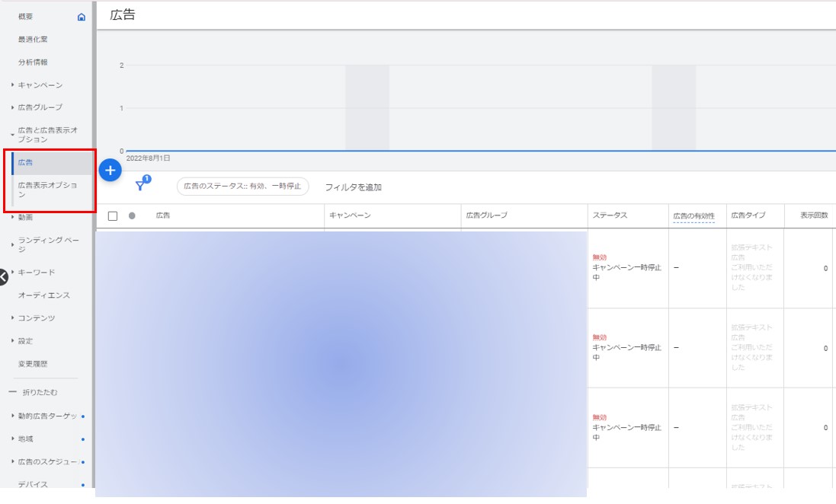Click the gray status dot column header

[132, 215]
